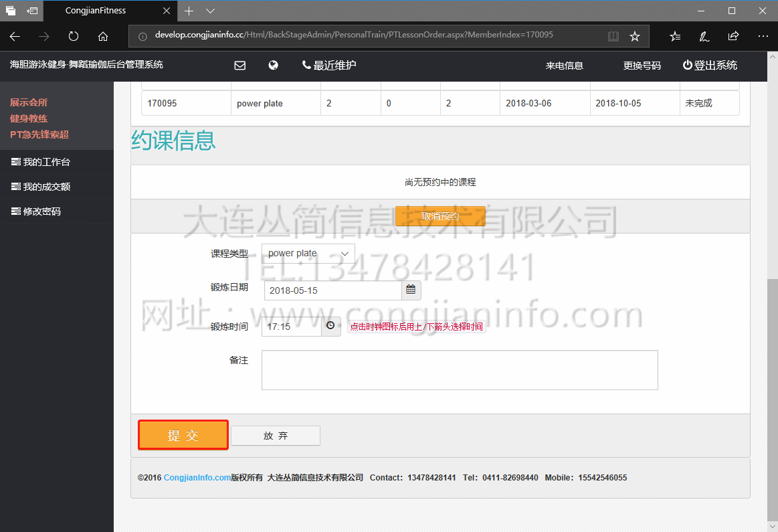
Task: Open the favorites hub icon
Action: pos(675,36)
